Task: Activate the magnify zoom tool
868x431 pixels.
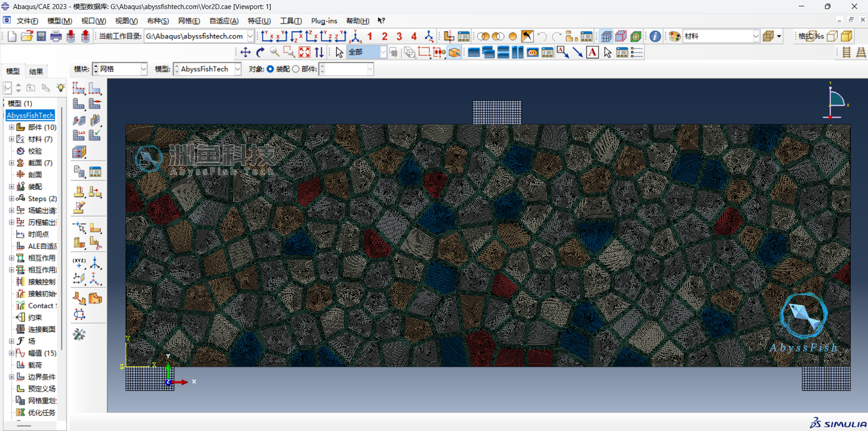Action: [275, 53]
